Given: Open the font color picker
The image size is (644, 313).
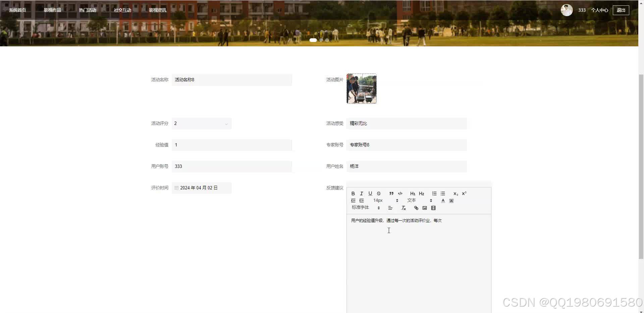Looking at the screenshot, I should pyautogui.click(x=443, y=200).
